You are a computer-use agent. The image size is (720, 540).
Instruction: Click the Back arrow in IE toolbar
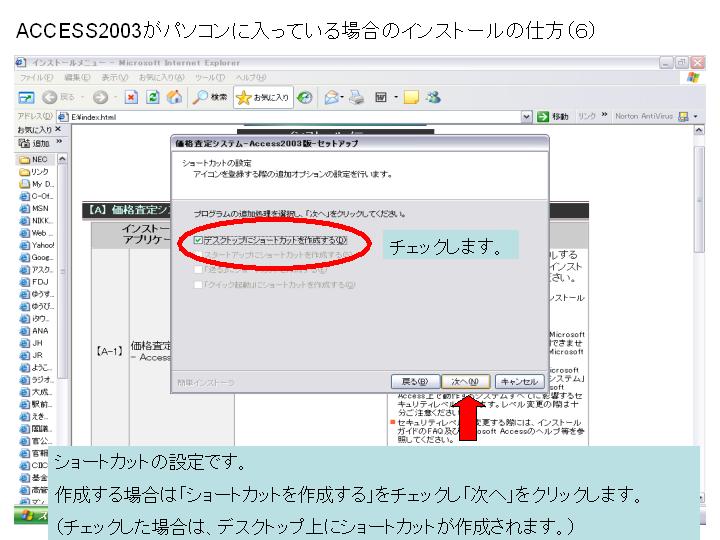(50, 97)
